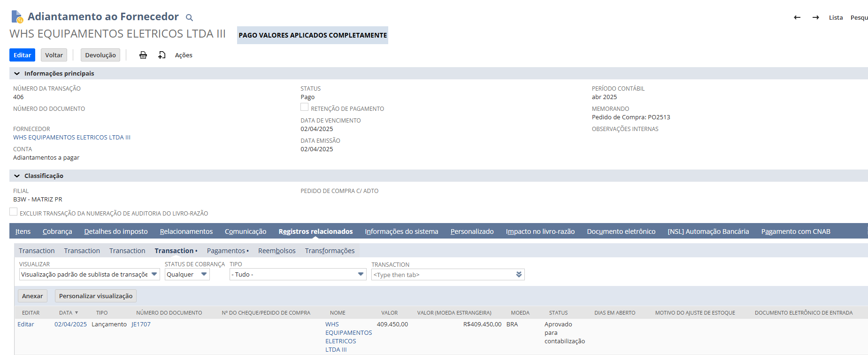Open the Pagamentos subtab
This screenshot has height=355, width=868.
click(x=226, y=251)
